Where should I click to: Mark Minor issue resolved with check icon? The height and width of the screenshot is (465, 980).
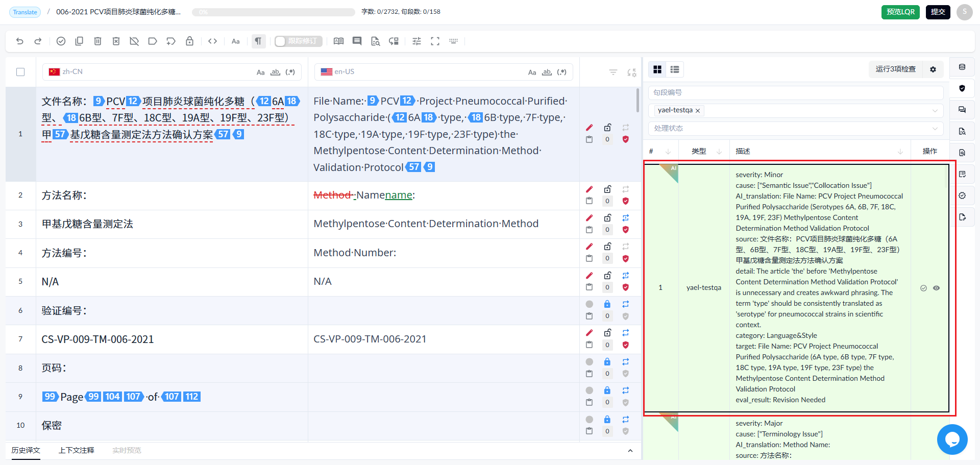click(923, 288)
